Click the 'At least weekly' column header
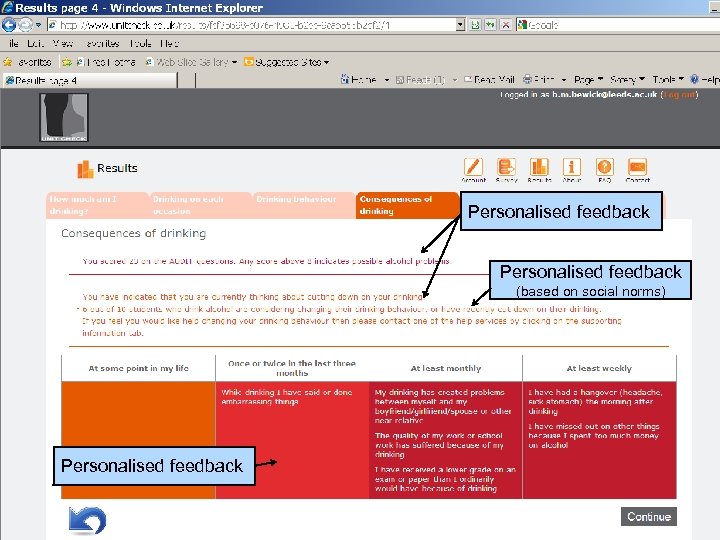This screenshot has height=540, width=720. click(x=599, y=368)
